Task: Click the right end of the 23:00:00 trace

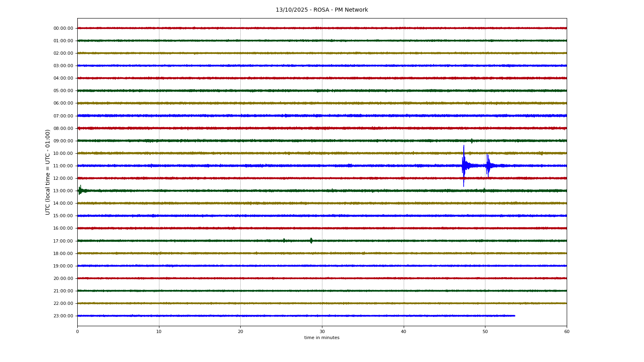Action: tap(514, 316)
